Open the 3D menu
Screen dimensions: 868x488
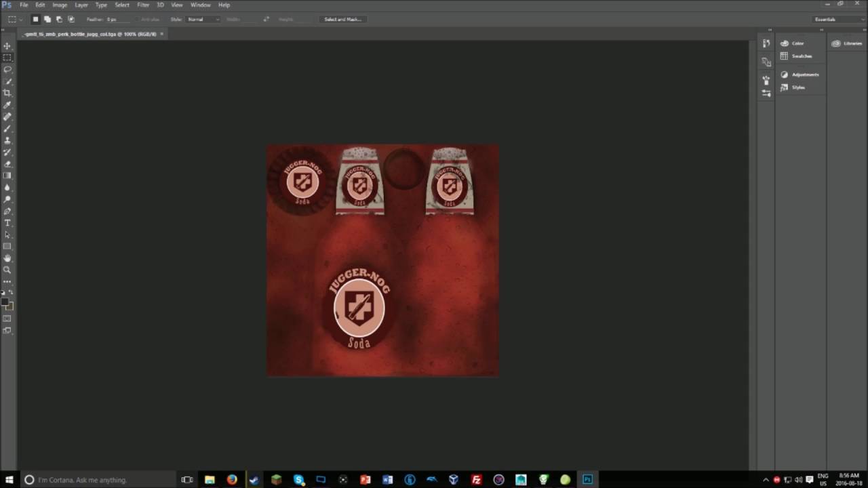(160, 5)
